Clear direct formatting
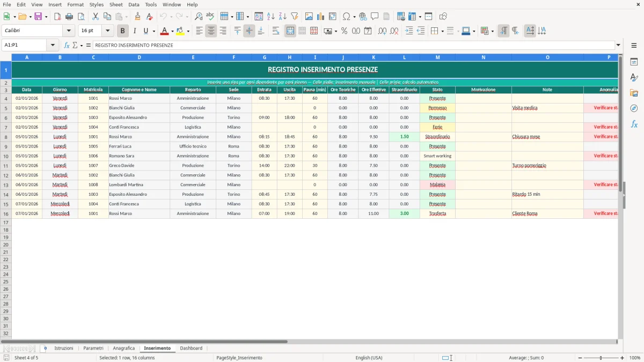 coord(150,17)
